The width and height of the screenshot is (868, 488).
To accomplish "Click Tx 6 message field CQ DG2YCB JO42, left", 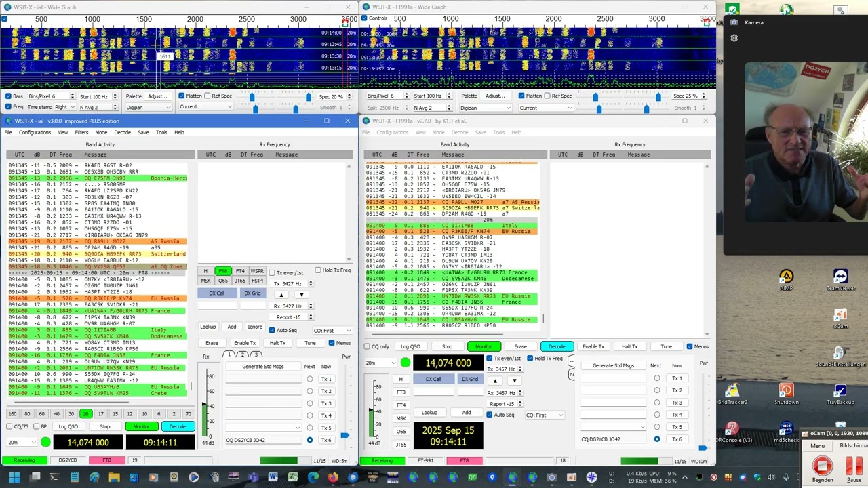I will click(x=263, y=440).
